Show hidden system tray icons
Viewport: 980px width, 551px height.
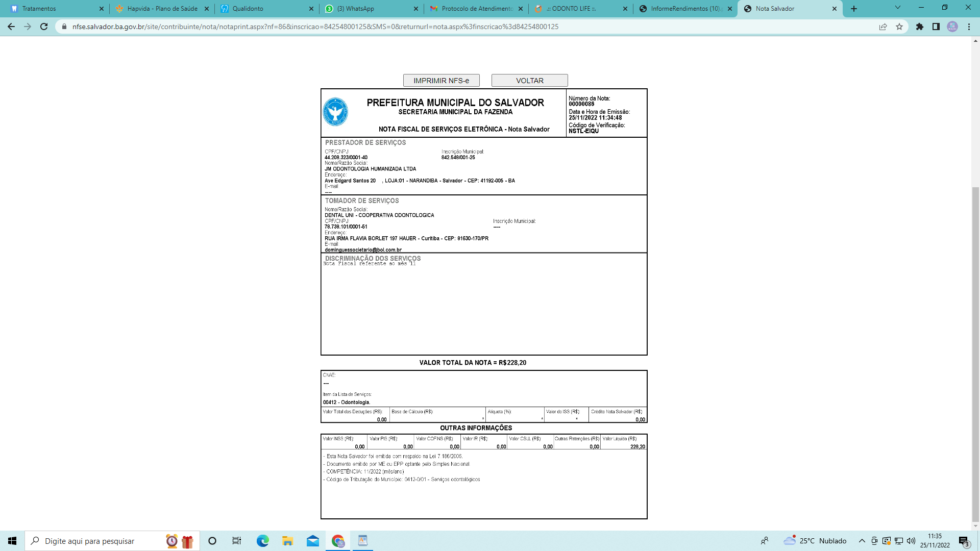coord(862,541)
